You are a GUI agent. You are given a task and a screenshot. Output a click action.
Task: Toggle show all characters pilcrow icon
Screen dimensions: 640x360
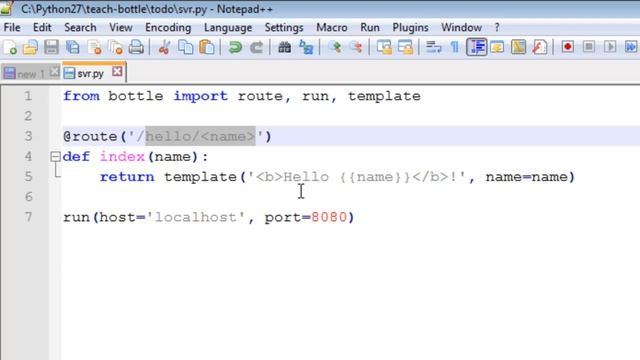pyautogui.click(x=455, y=47)
